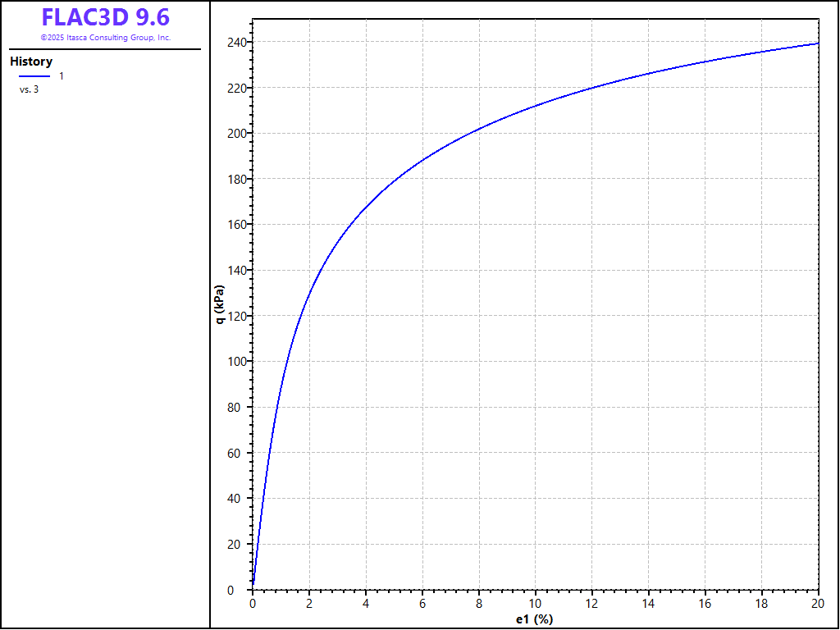Click the 60 tick label on y-axis

[236, 453]
